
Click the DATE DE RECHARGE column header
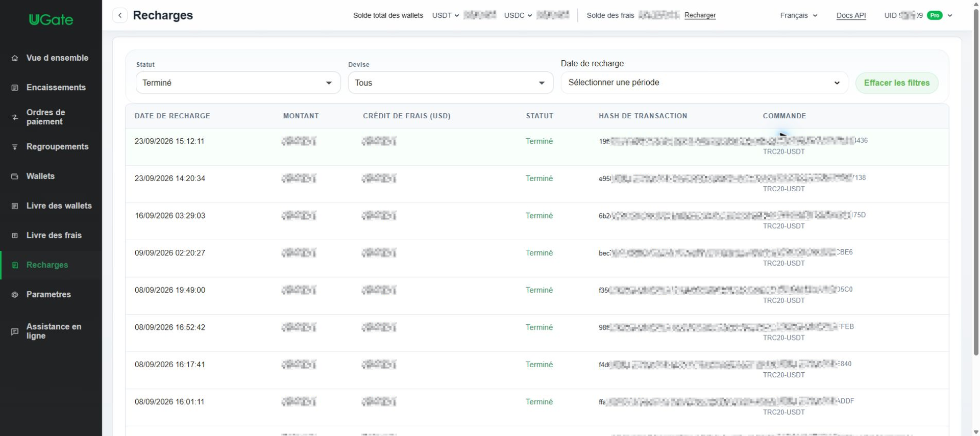(173, 116)
